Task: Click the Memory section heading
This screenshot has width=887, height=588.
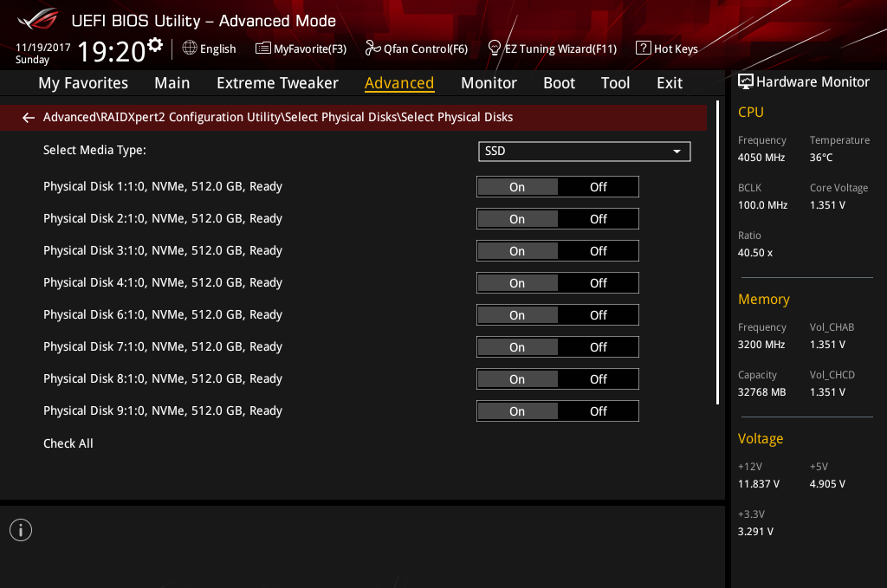Action: pyautogui.click(x=764, y=299)
